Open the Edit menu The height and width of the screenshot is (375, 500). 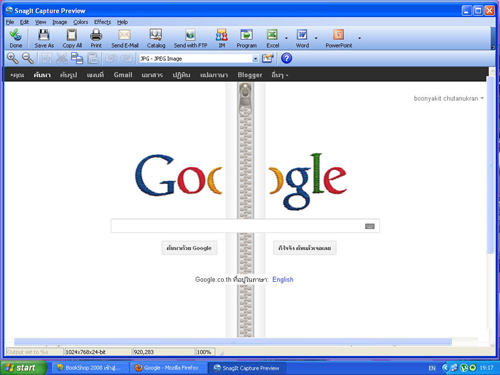24,22
